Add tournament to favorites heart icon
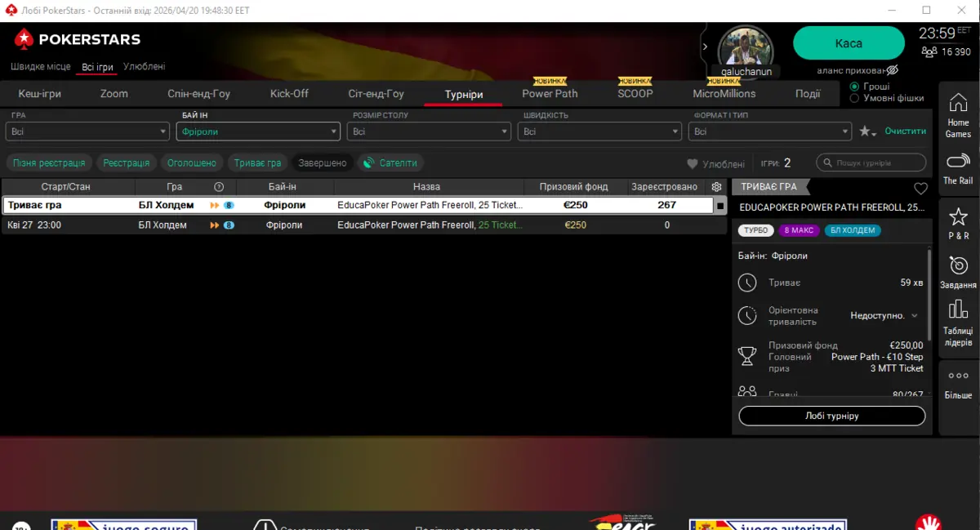Viewport: 980px width, 530px height. tap(920, 188)
